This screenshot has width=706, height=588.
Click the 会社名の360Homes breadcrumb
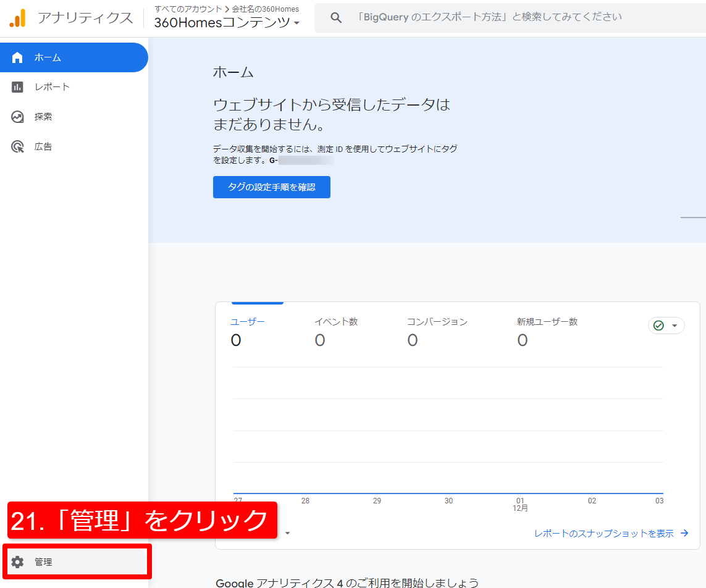265,9
